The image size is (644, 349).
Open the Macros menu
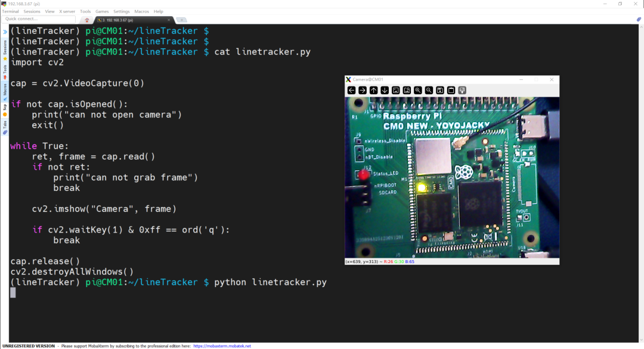tap(141, 11)
